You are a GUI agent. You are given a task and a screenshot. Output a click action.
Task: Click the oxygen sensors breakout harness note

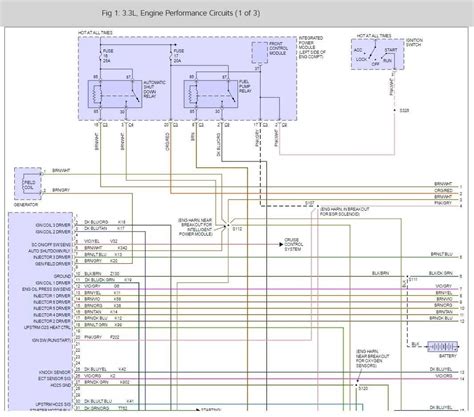(x=372, y=359)
